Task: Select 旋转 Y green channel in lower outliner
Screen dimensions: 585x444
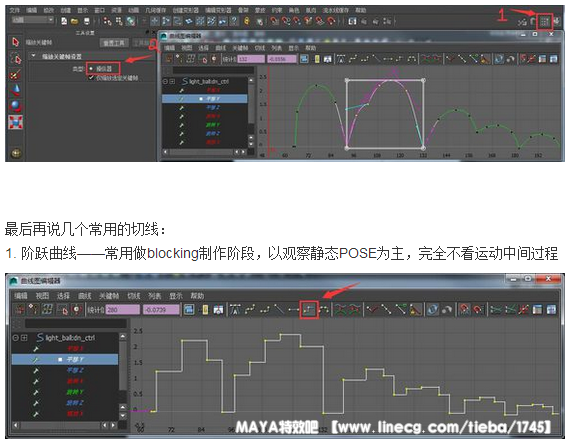Action: pyautogui.click(x=75, y=392)
